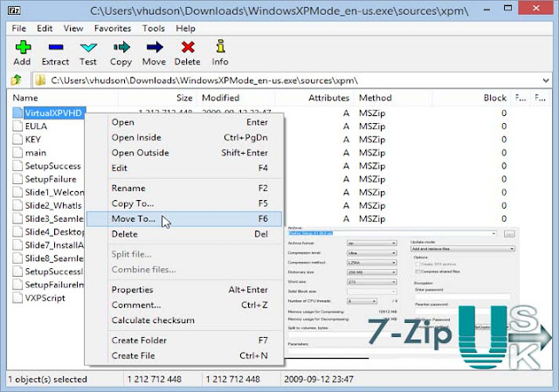Select the KEY file name
559x392 pixels.
[33, 140]
